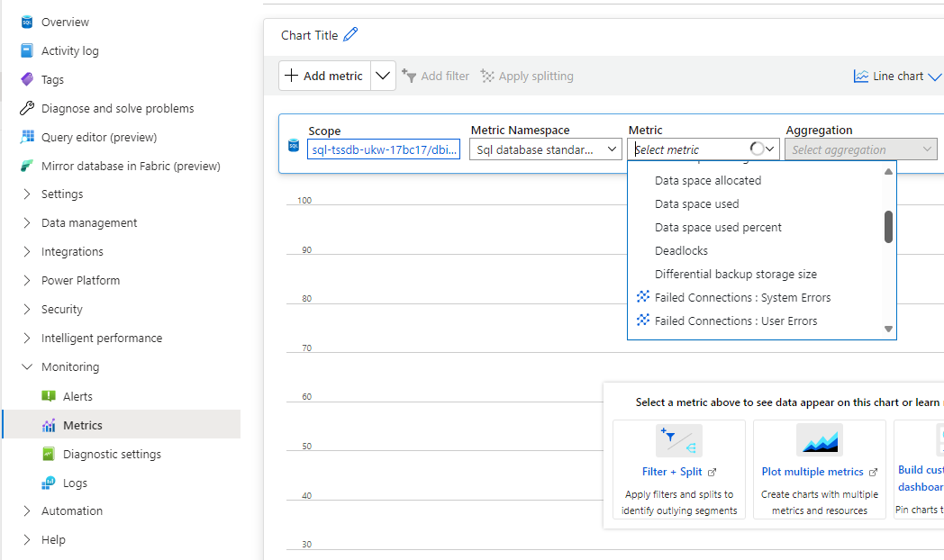Image resolution: width=944 pixels, height=560 pixels.
Task: Choose Failed Connections : System Errors metric
Action: (x=742, y=298)
